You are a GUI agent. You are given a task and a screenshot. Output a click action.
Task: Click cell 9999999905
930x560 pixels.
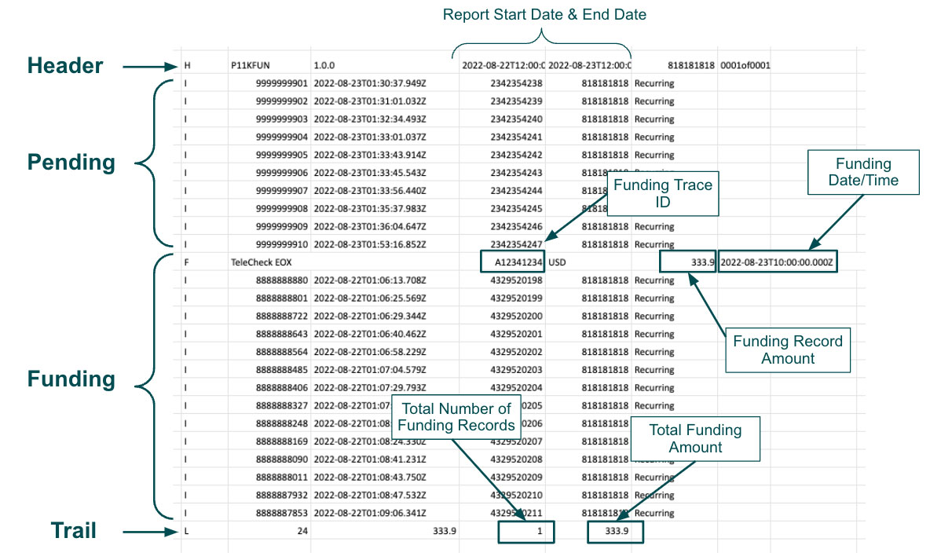[282, 155]
